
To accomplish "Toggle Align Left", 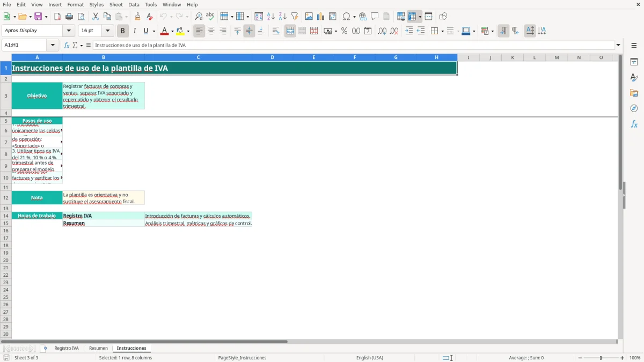I will click(x=199, y=31).
